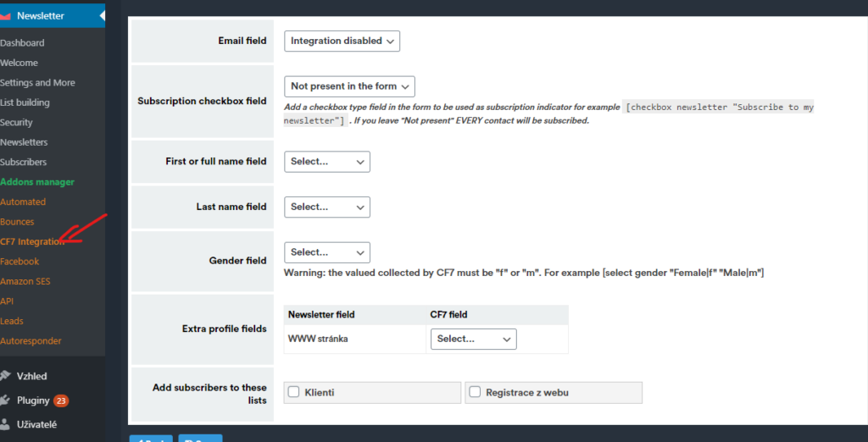Expand the Gender field select
Screen dimensions: 868x442
click(x=326, y=252)
